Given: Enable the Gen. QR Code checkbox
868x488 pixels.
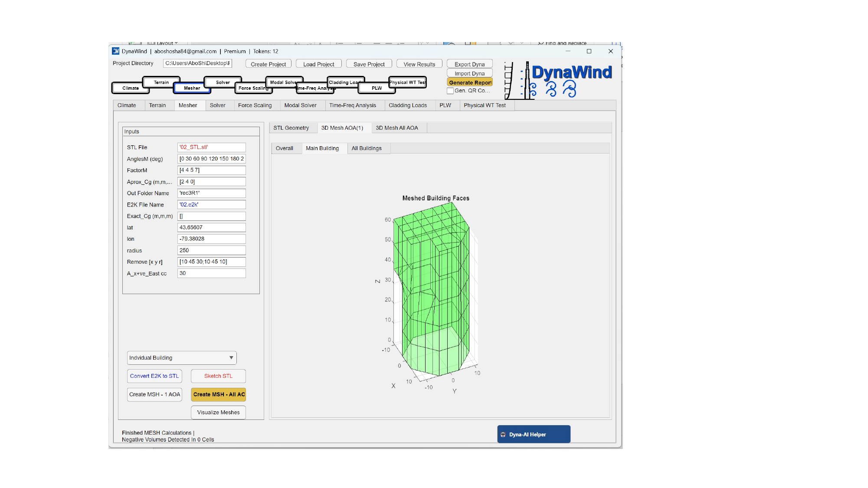Looking at the screenshot, I should coord(450,91).
